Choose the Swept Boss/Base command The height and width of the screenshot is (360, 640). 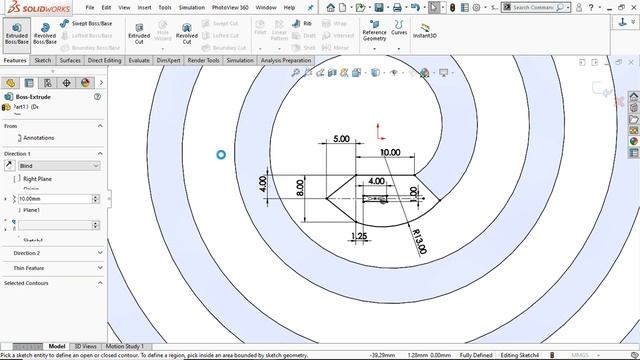[86, 24]
